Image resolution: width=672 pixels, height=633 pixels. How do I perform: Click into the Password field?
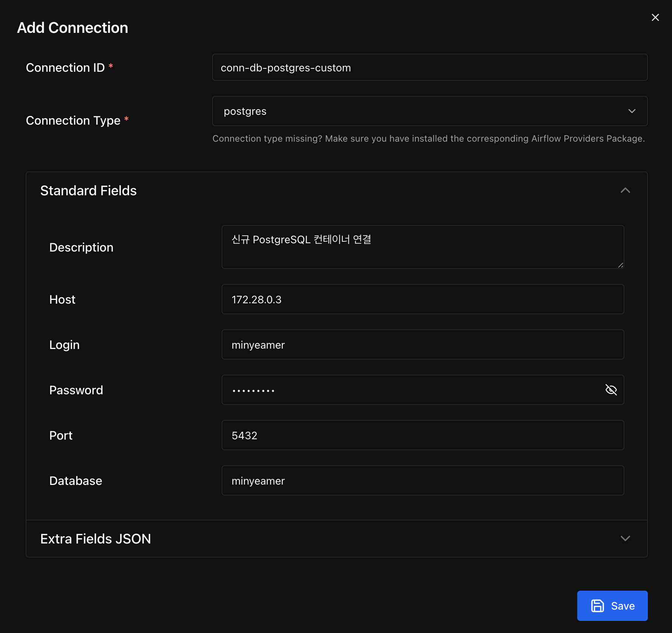pyautogui.click(x=412, y=390)
